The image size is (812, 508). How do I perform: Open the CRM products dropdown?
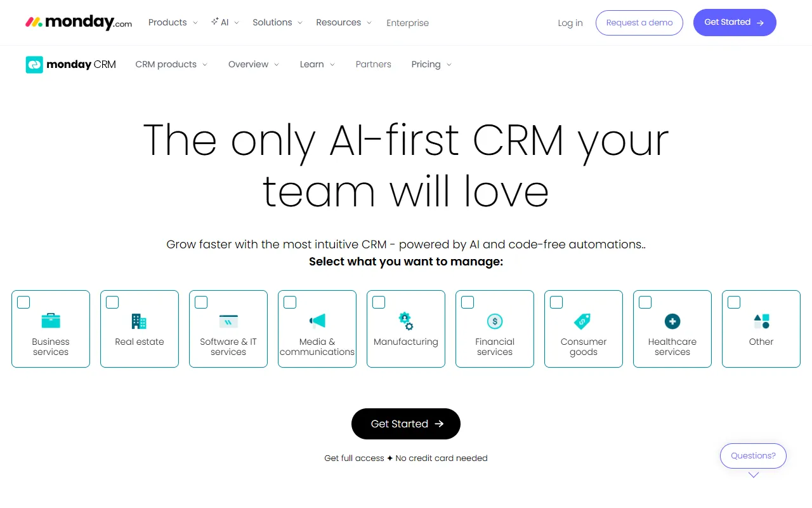click(x=171, y=64)
